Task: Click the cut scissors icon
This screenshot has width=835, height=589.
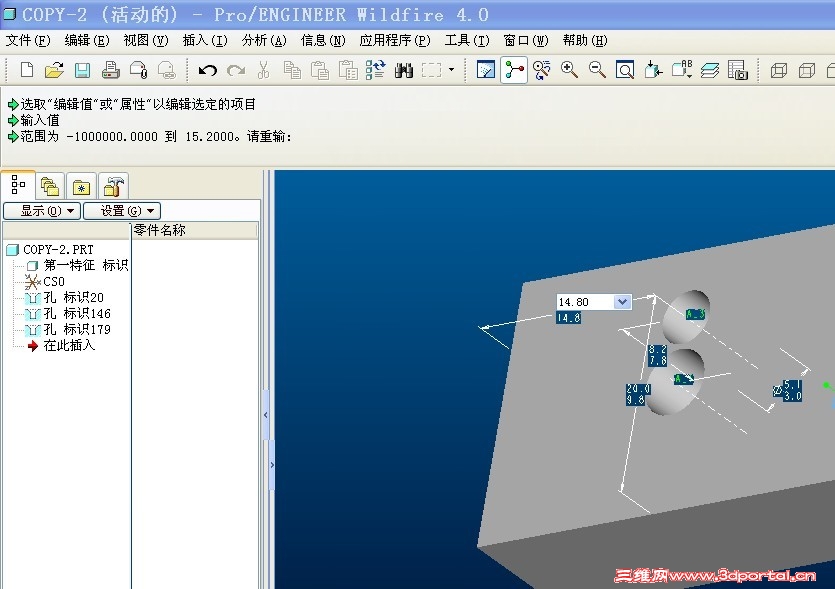Action: coord(264,70)
